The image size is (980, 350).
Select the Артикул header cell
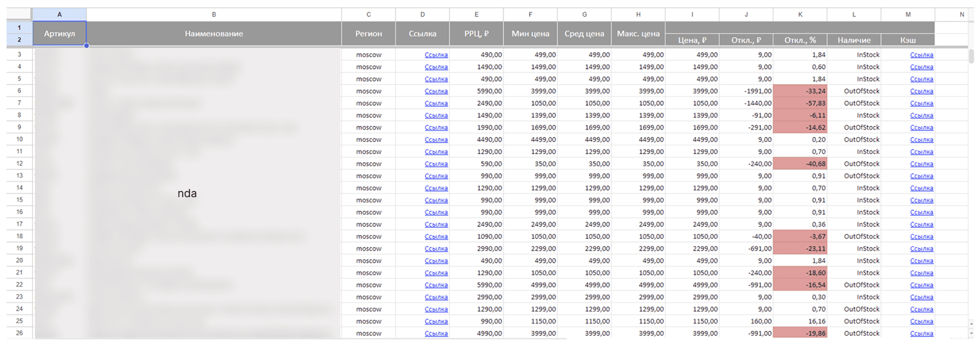[59, 34]
